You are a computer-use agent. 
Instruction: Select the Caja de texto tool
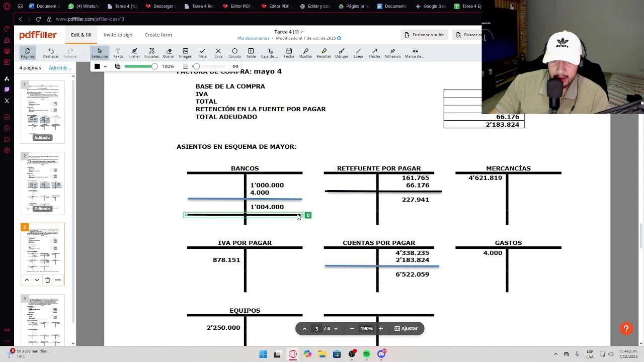pos(269,53)
